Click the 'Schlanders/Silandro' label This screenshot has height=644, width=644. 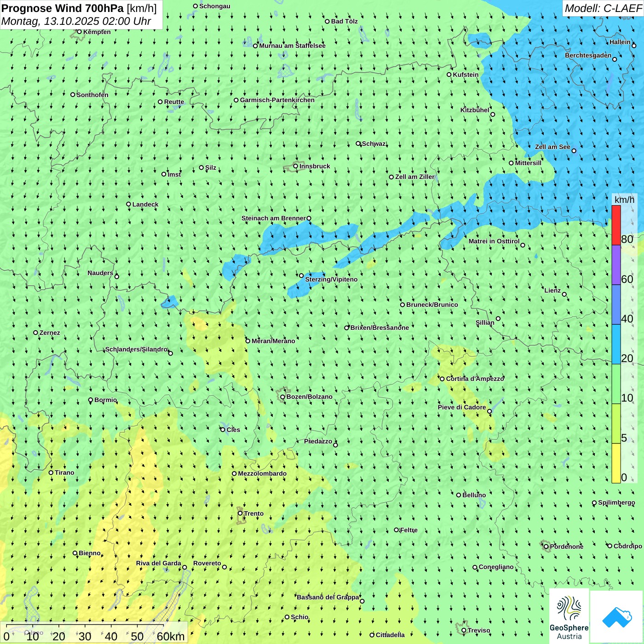pyautogui.click(x=136, y=349)
